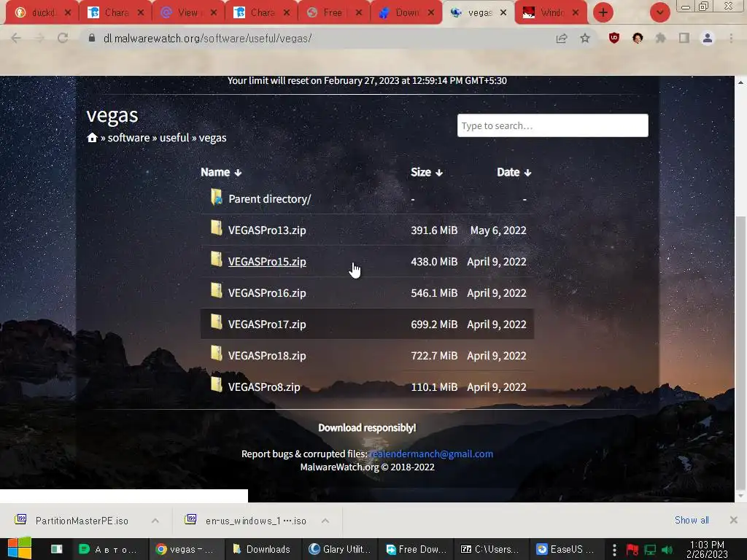Download VEGASPro16.zip
Viewport: 747px width, 560px height.
point(267,293)
